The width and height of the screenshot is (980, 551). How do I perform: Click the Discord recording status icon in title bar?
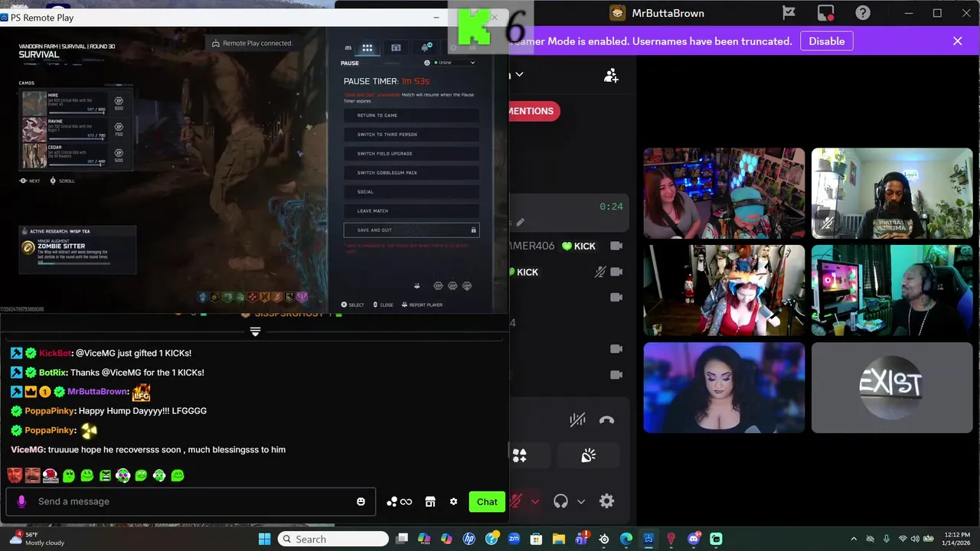pos(825,13)
